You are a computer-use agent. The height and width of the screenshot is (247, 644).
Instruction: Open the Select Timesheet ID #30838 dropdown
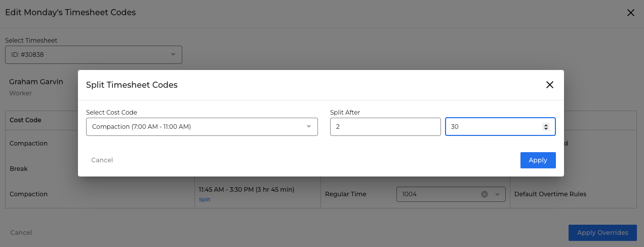[94, 55]
